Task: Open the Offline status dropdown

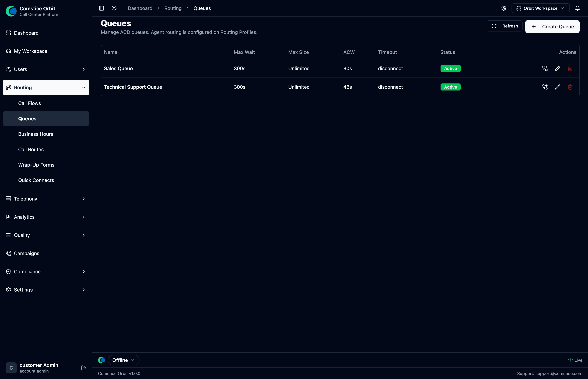Action: click(123, 360)
